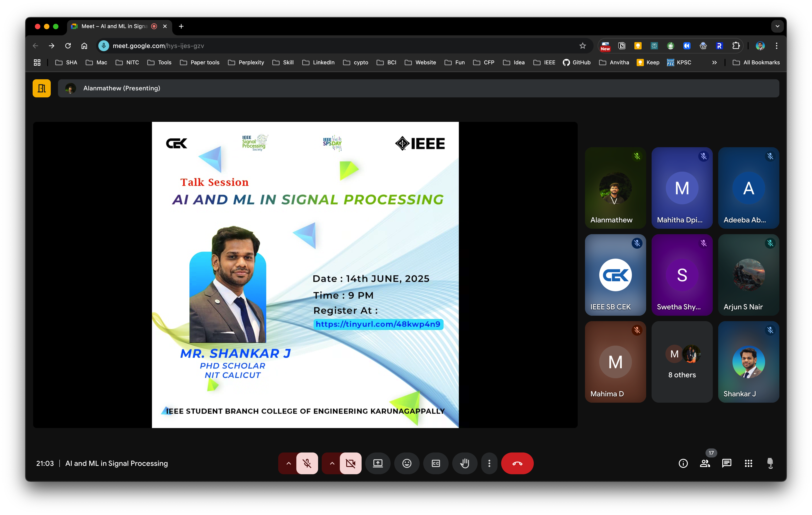Screen dimensions: 812x515
Task: Open the LinkedIn bookmarks folder
Action: 318,62
